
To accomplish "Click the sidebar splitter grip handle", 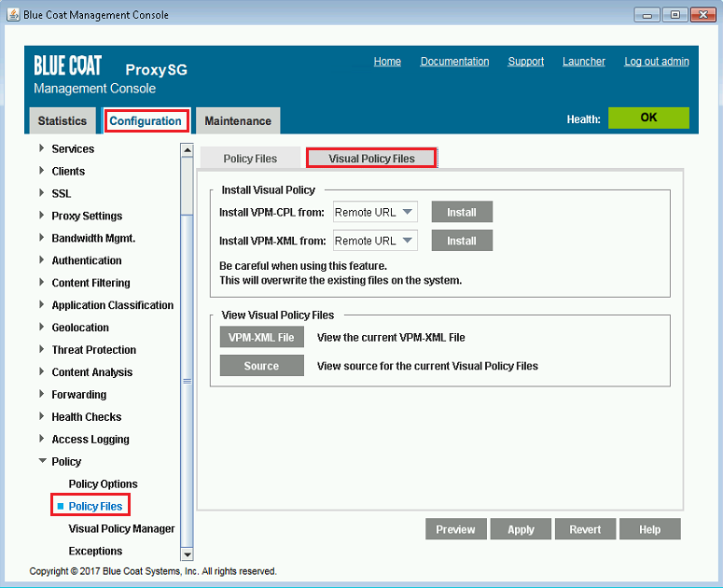I will [x=188, y=381].
